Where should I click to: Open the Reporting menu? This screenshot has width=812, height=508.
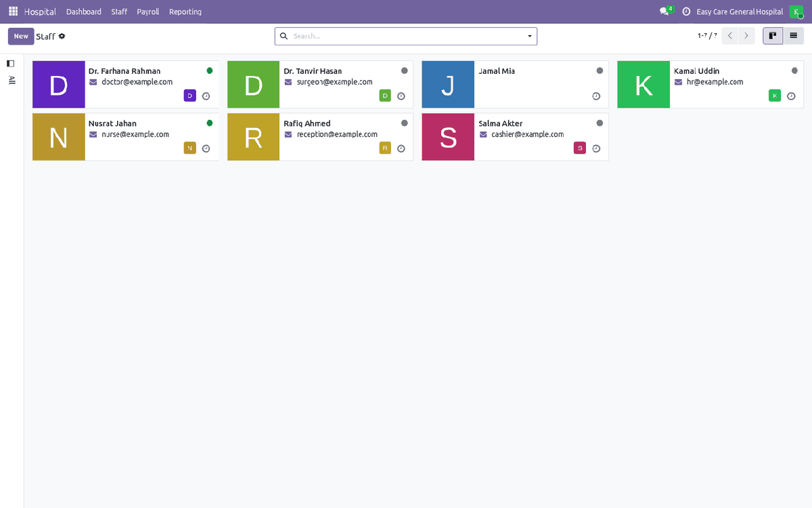(185, 12)
